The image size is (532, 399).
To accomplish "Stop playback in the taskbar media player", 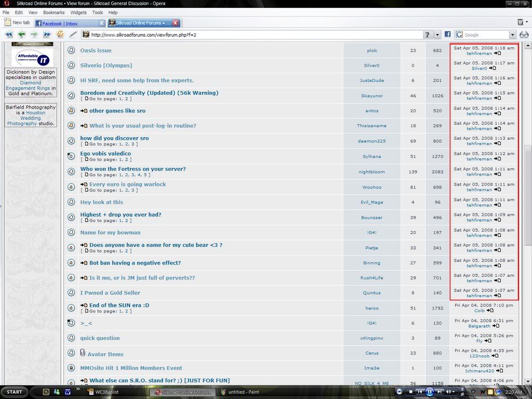I will [410, 392].
